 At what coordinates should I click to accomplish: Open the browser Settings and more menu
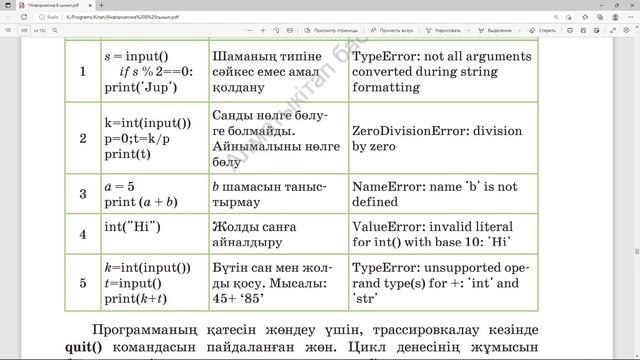[631, 17]
